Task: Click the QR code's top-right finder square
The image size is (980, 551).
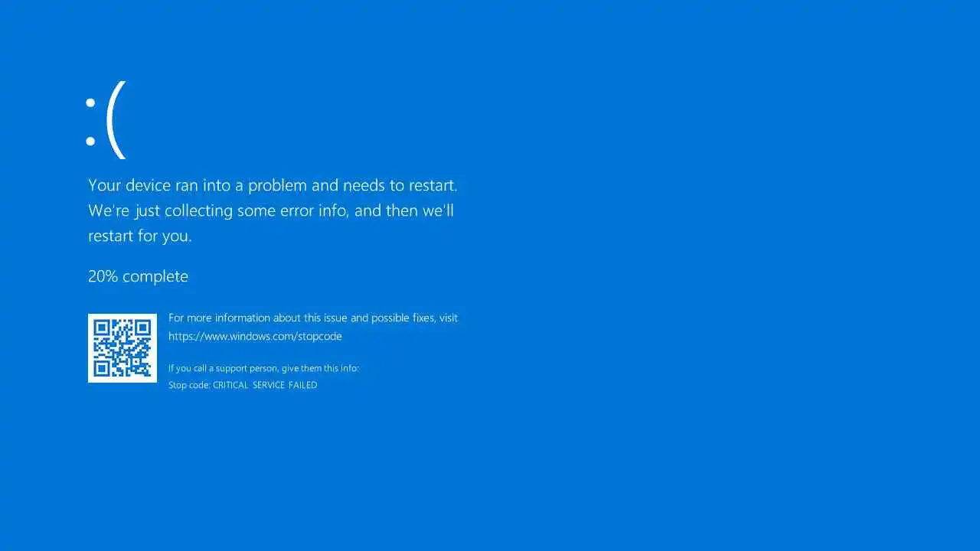Action: click(x=143, y=328)
